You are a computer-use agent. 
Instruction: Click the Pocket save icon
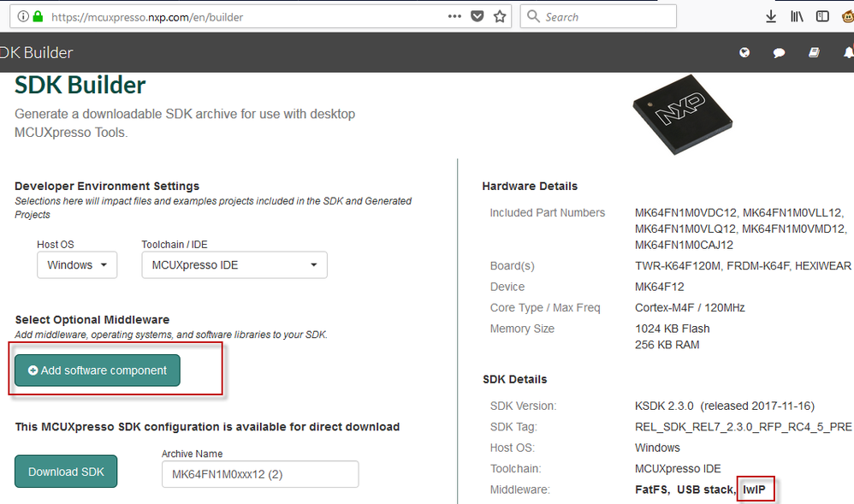click(x=477, y=16)
